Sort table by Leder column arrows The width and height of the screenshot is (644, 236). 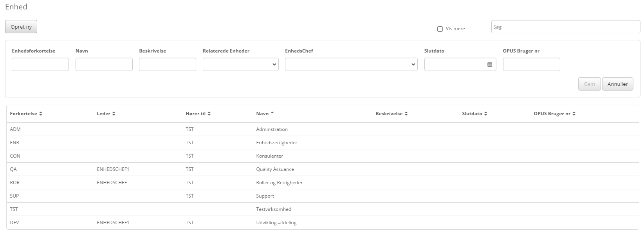[114, 114]
